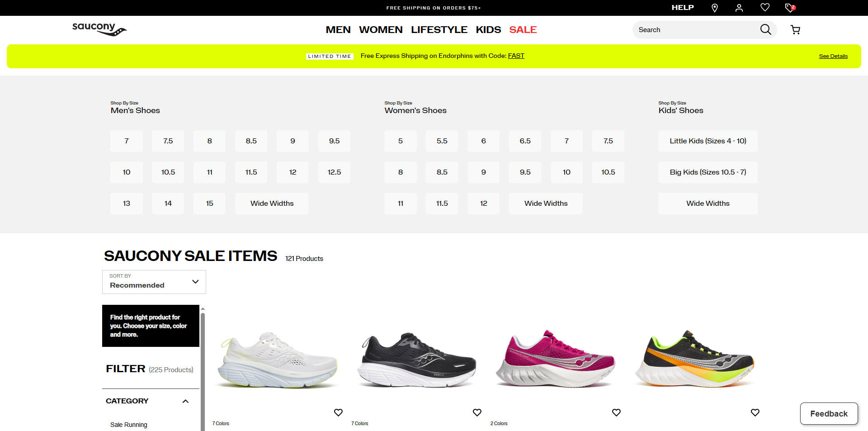Screen dimensions: 868x431
Task: Open the Sort By Recommended dropdown
Action: [x=154, y=282]
